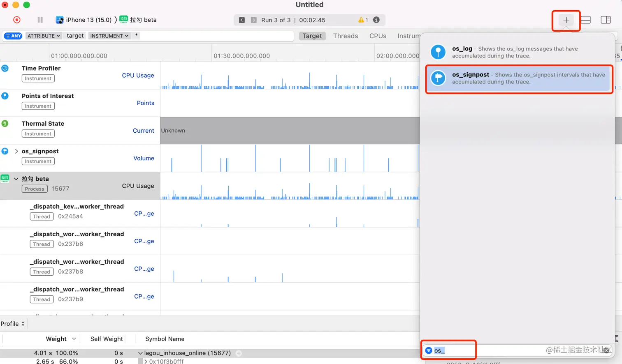Click the target filter token text

75,36
